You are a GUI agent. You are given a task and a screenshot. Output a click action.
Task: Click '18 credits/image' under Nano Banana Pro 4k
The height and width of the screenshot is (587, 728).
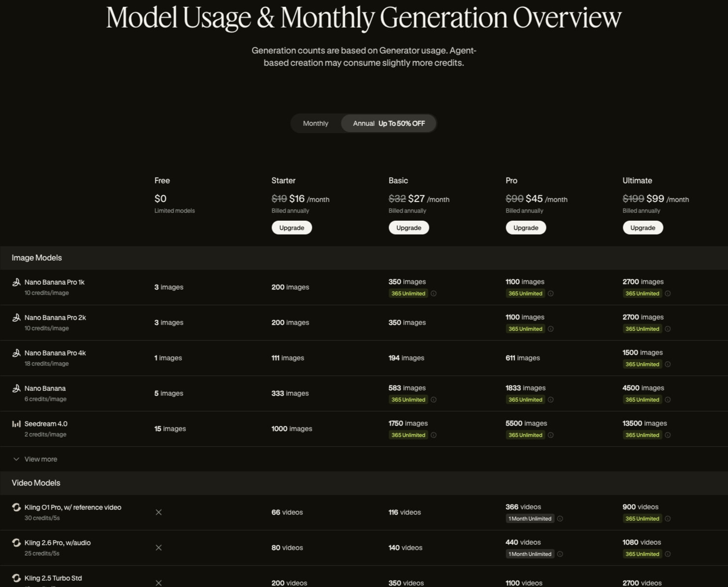[x=47, y=364]
